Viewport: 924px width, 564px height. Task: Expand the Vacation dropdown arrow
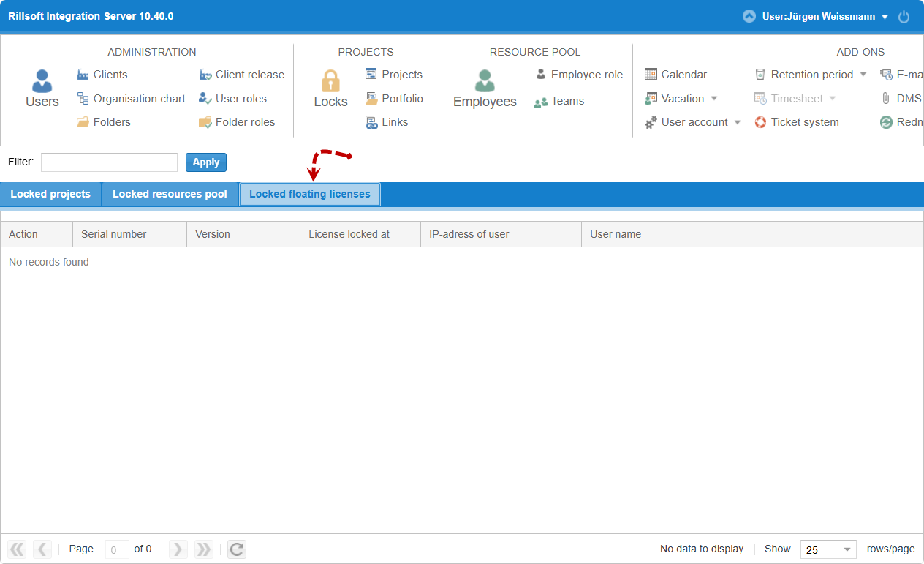coord(714,99)
